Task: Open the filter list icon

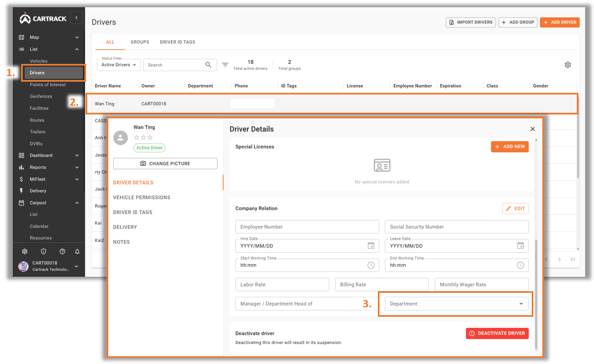Action: pyautogui.click(x=225, y=65)
